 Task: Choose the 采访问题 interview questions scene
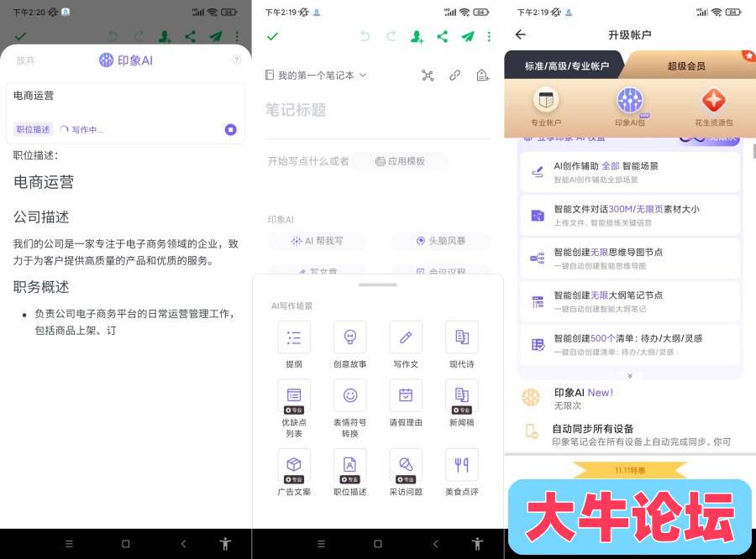coord(406,465)
